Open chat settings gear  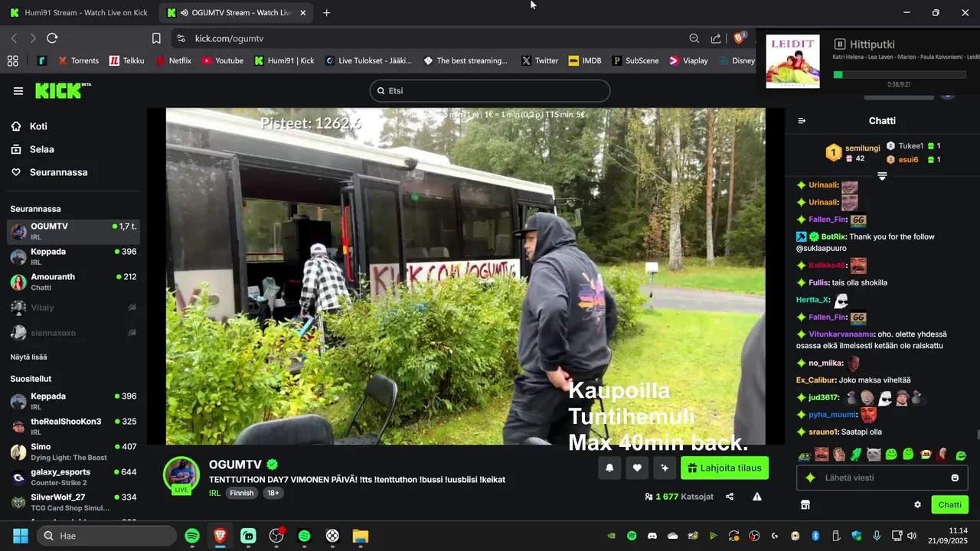pyautogui.click(x=917, y=504)
